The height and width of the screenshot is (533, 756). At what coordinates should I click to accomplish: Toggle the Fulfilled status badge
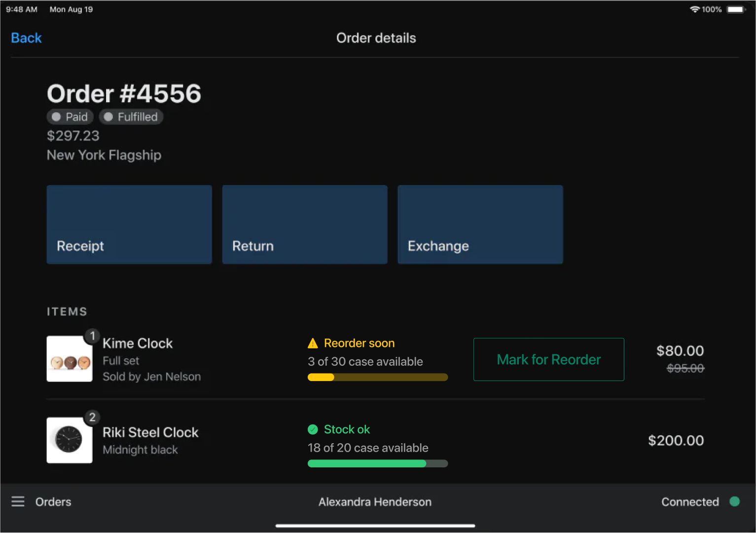click(131, 116)
